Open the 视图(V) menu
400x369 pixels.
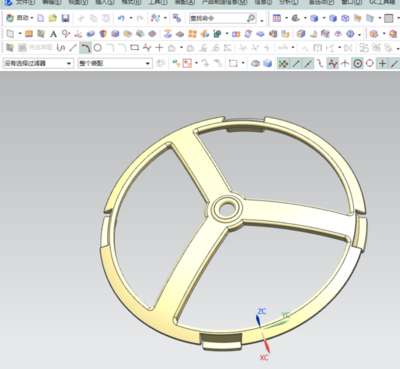78,2
